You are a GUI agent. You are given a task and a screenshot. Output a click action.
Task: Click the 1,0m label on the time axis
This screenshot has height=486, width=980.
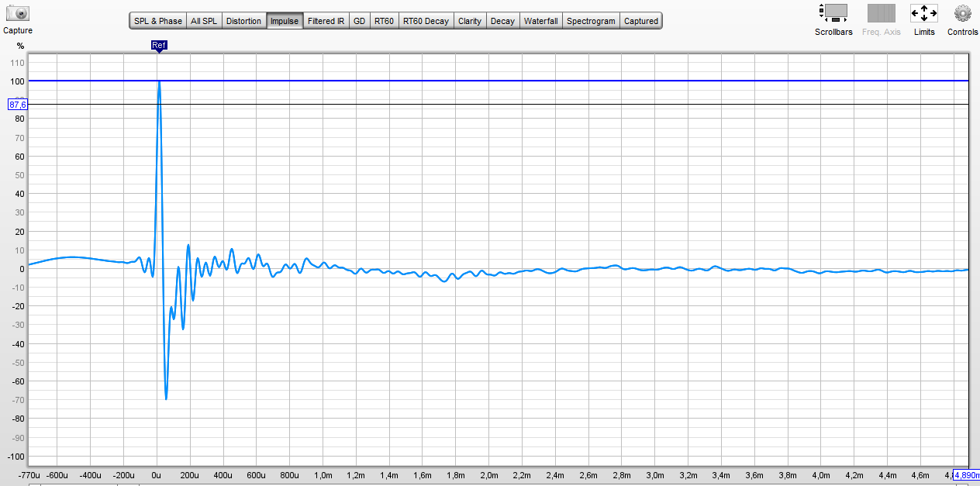[323, 475]
